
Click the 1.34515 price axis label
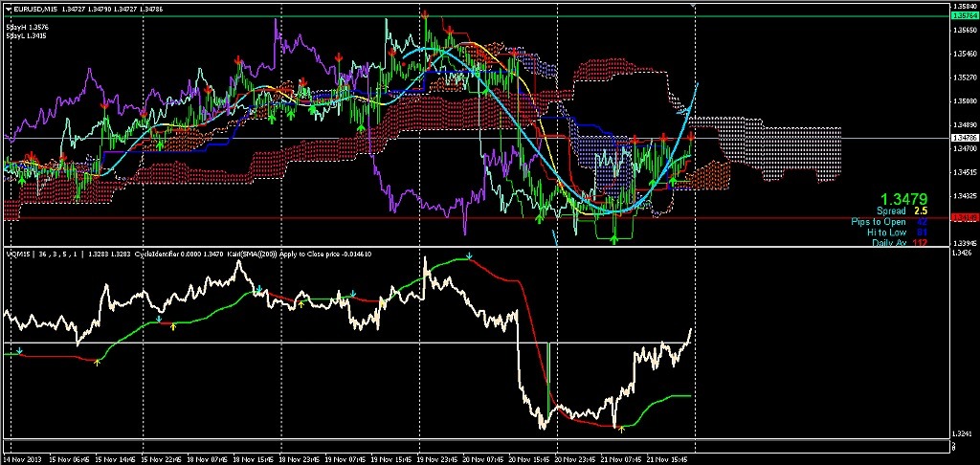tap(964, 172)
